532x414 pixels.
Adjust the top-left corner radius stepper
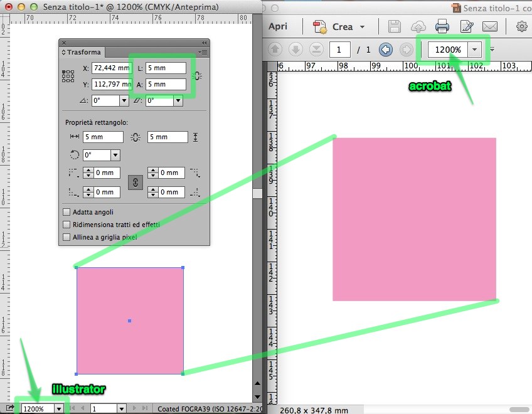pyautogui.click(x=88, y=172)
